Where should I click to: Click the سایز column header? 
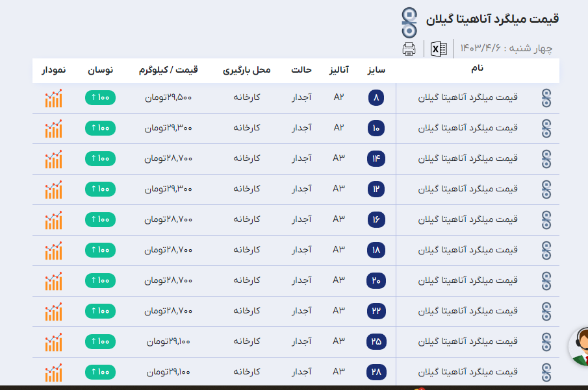[376, 70]
